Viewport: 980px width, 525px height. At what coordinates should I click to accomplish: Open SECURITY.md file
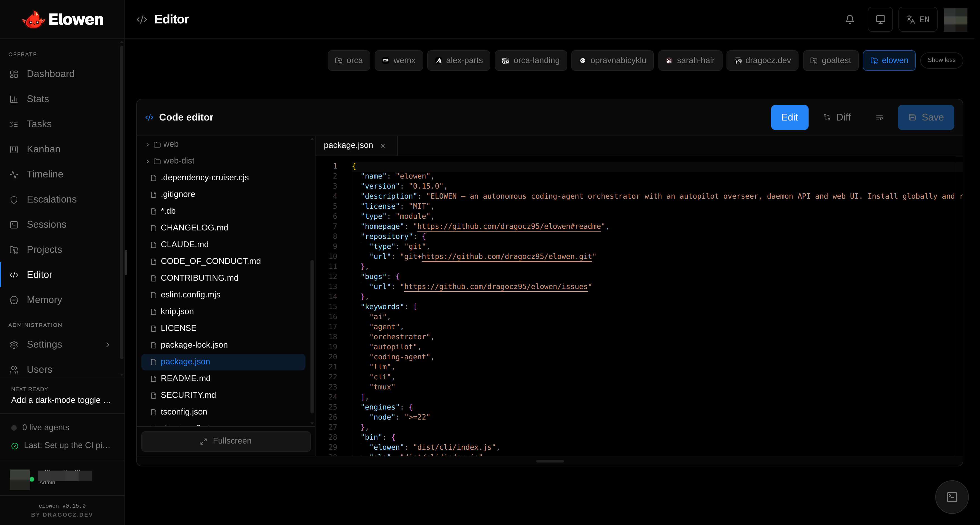pyautogui.click(x=223, y=395)
